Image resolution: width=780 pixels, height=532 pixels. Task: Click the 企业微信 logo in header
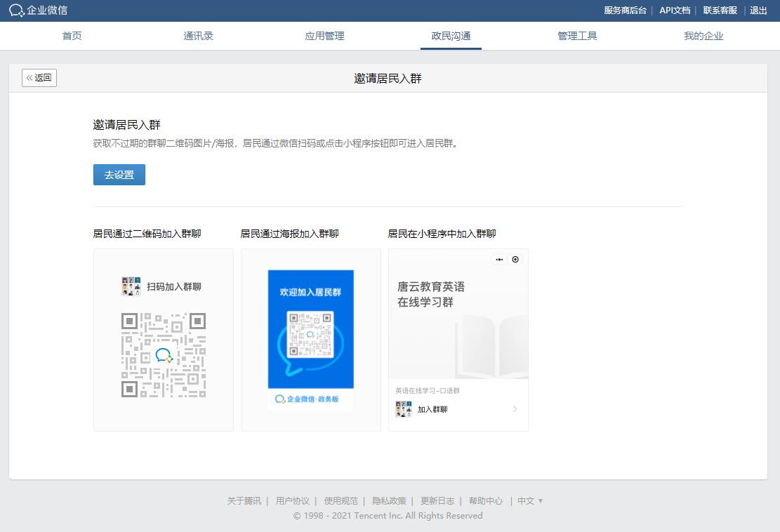point(39,11)
